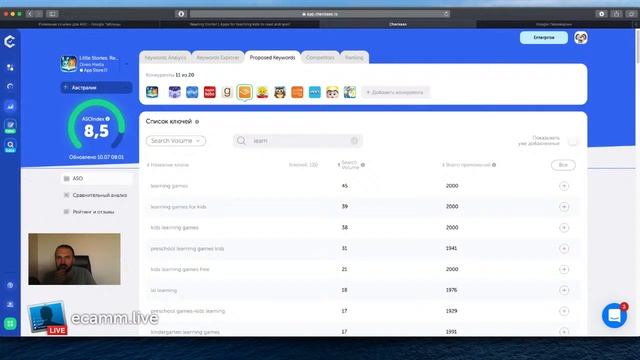Click the Все add all button
Viewport: 640px width, 360px height.
point(563,165)
